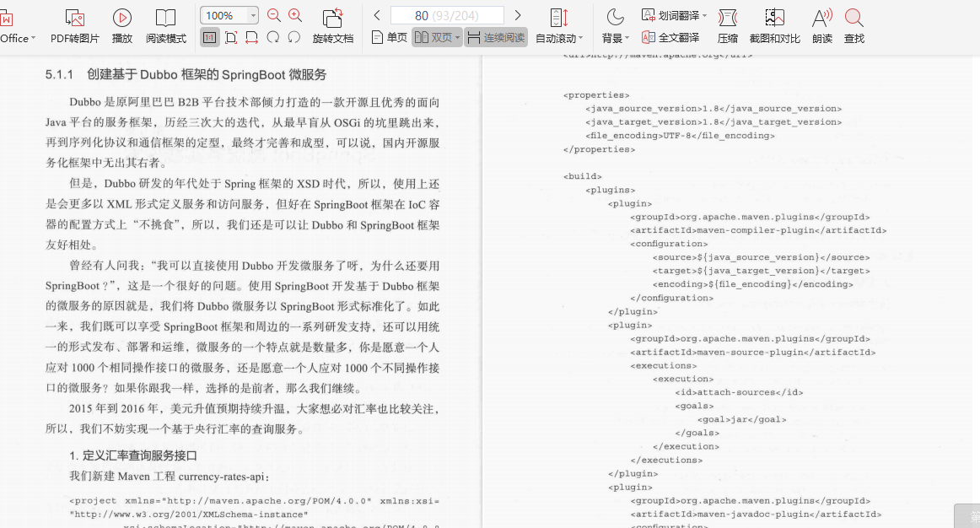The height and width of the screenshot is (528, 980).
Task: Toggle 连续阅读 continuous reading mode
Action: tap(495, 36)
